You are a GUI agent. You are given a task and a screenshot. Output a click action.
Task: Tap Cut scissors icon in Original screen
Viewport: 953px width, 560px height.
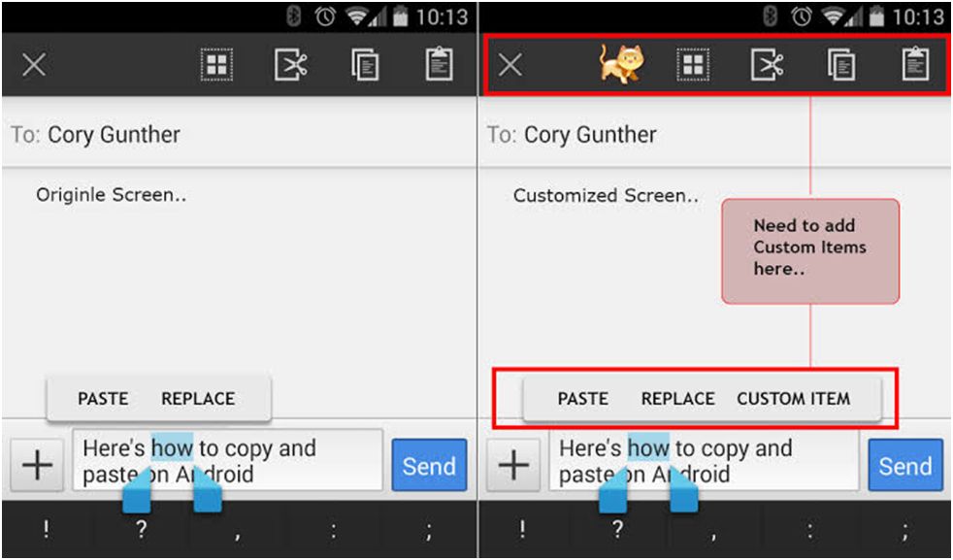291,64
